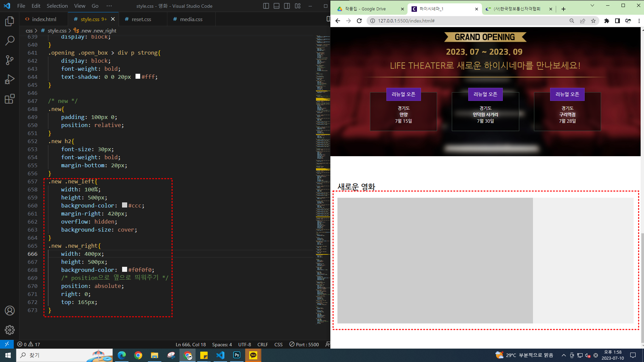The image size is (644, 362).
Task: Show hidden system tray icons
Action: click(x=563, y=355)
